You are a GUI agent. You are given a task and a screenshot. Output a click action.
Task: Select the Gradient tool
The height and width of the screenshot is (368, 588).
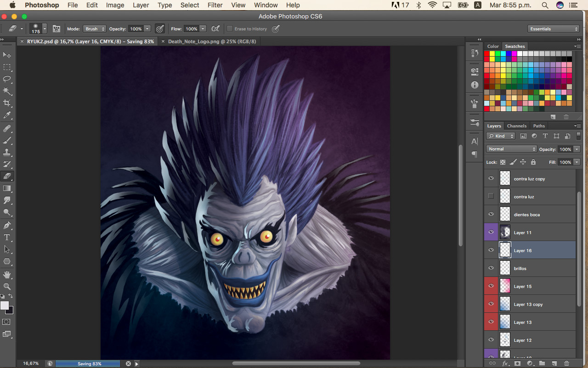pyautogui.click(x=7, y=188)
